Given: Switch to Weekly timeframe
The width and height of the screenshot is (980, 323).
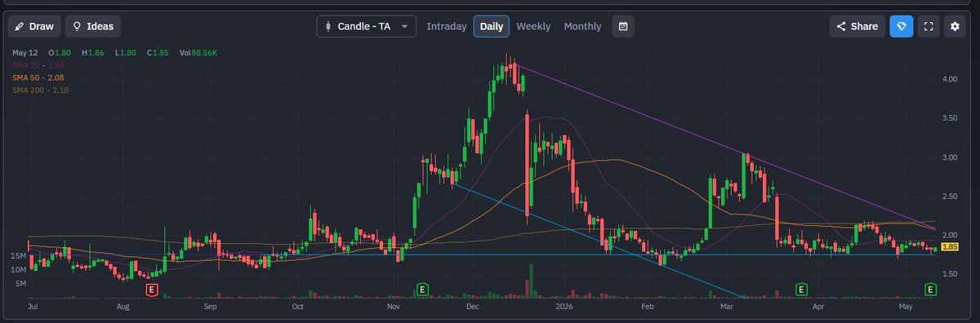Looking at the screenshot, I should pos(533,26).
